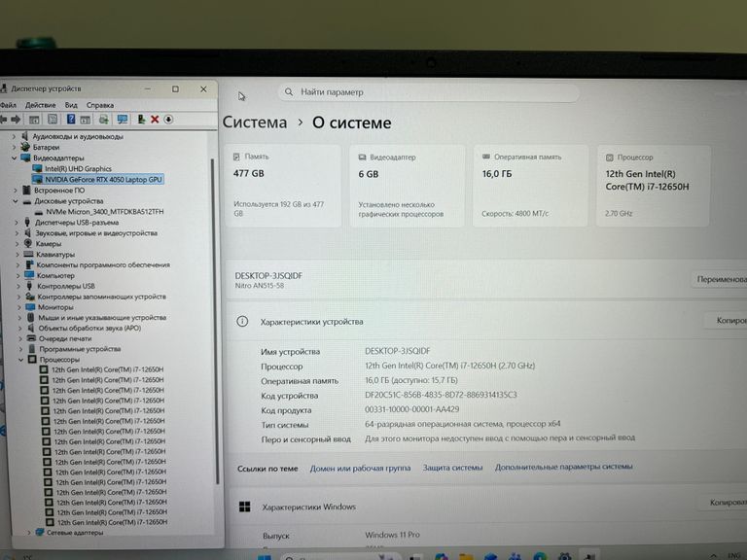Select Компьютер category
The width and height of the screenshot is (747, 560).
click(55, 275)
